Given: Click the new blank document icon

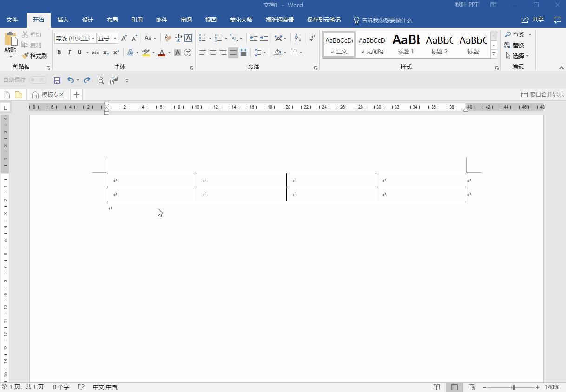Looking at the screenshot, I should tap(7, 95).
